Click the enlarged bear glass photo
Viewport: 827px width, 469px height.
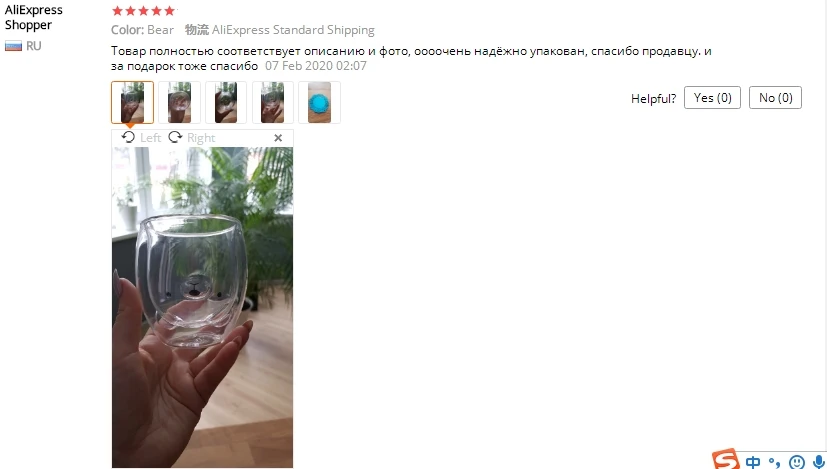[x=202, y=307]
